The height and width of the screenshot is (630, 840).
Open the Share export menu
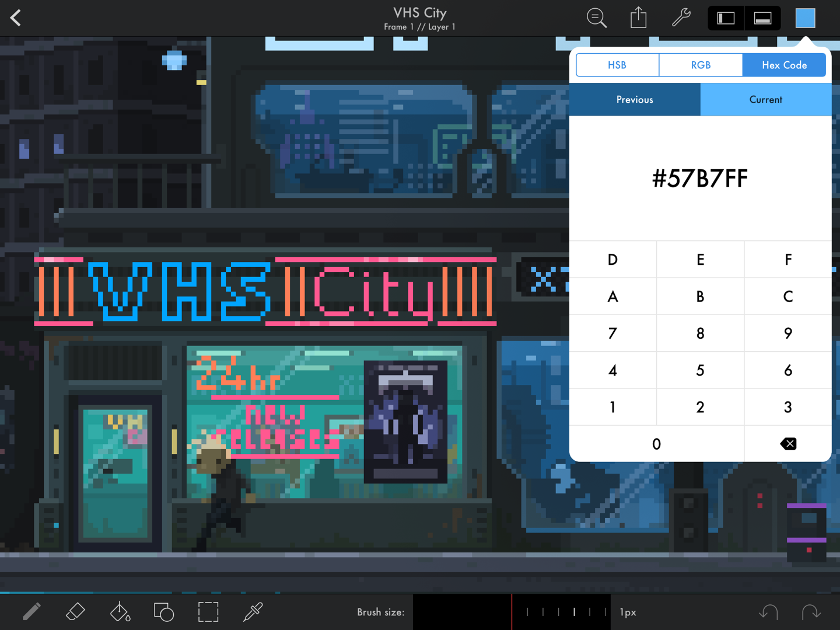tap(639, 18)
